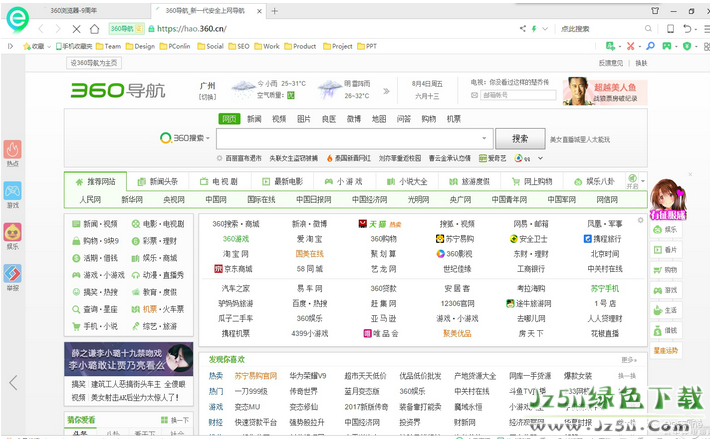
Task: Open the search box suggestion dropdown arrow
Action: point(484,138)
